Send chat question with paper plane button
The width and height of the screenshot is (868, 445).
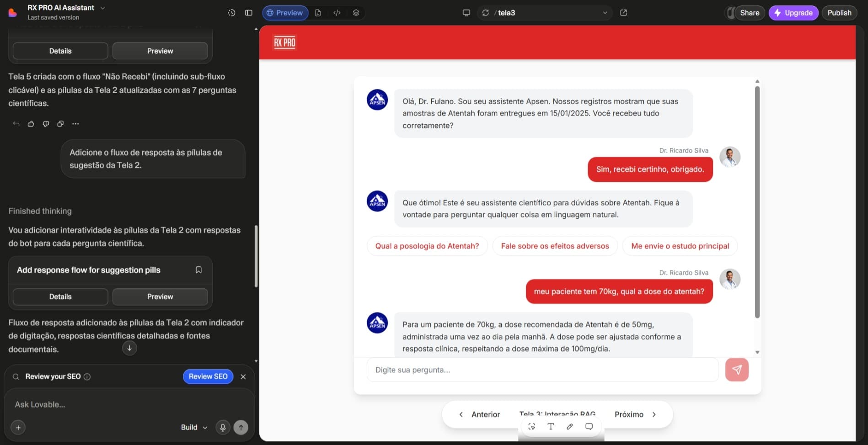(x=737, y=370)
